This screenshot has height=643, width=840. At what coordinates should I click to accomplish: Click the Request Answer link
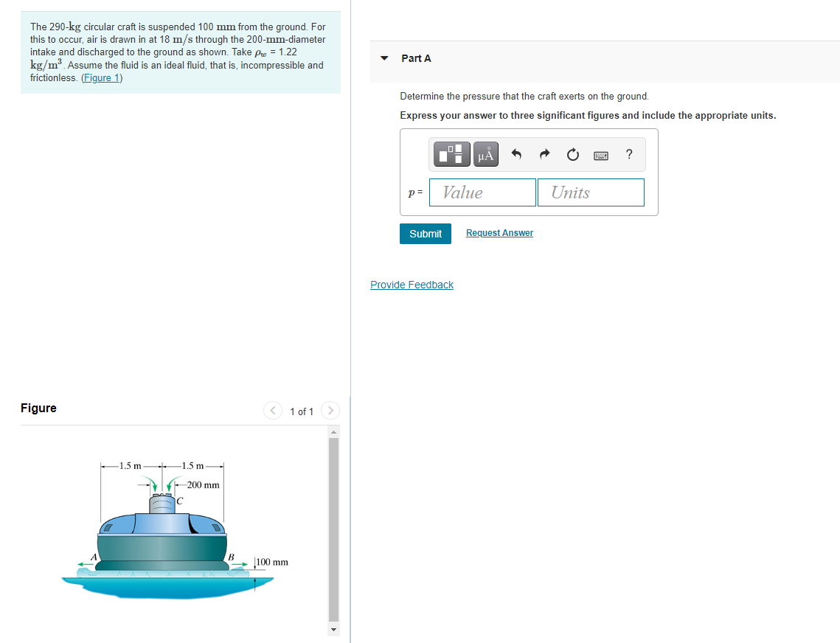pyautogui.click(x=499, y=233)
